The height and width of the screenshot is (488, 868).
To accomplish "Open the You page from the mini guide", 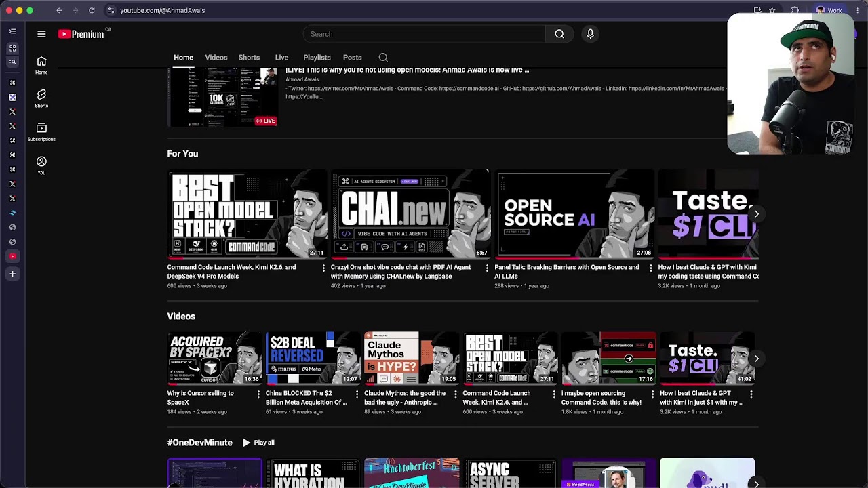I will tap(41, 165).
